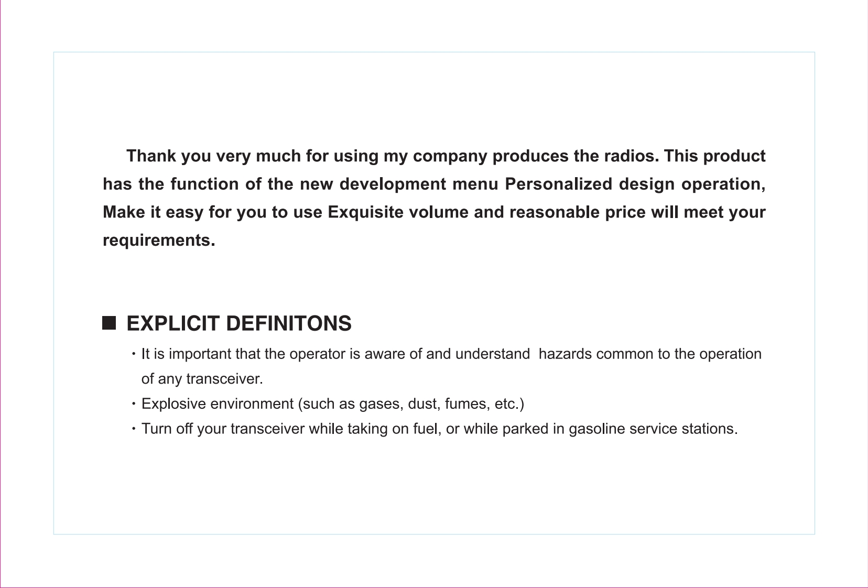Click the dot bullet before "Turn off your transceiver"
Screen dimensions: 868x588
(134, 430)
